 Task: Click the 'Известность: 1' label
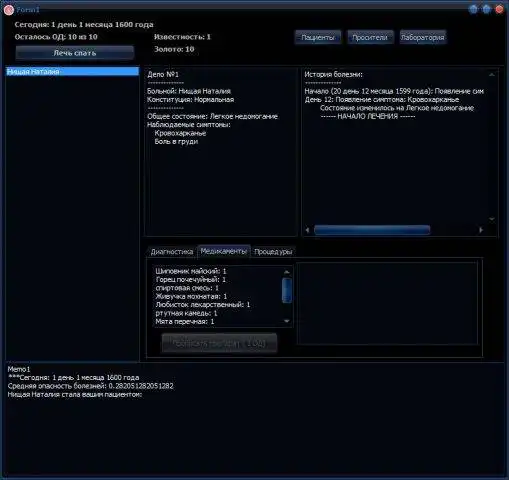pyautogui.click(x=182, y=37)
